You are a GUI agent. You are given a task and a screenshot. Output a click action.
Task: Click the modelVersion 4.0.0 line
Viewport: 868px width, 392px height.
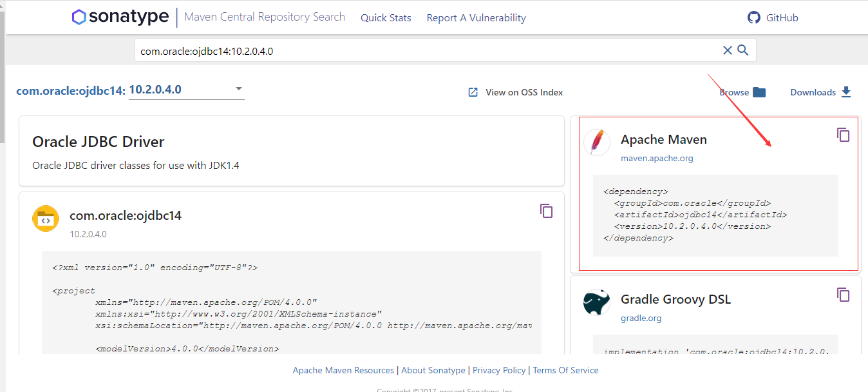187,349
